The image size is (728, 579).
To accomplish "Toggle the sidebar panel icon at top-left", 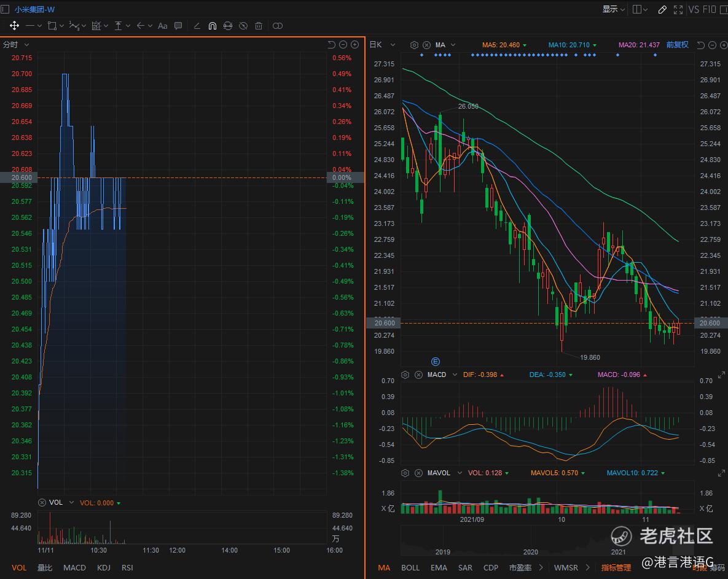I will [x=5, y=9].
